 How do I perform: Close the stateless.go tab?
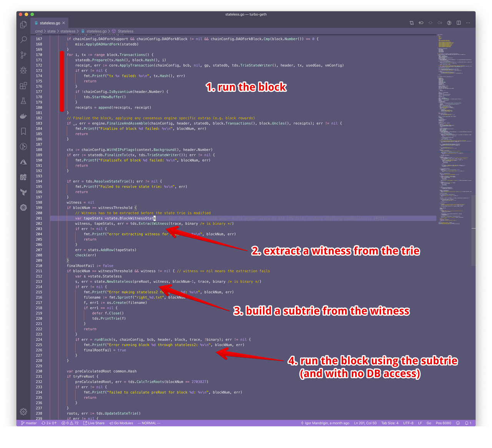pyautogui.click(x=64, y=23)
